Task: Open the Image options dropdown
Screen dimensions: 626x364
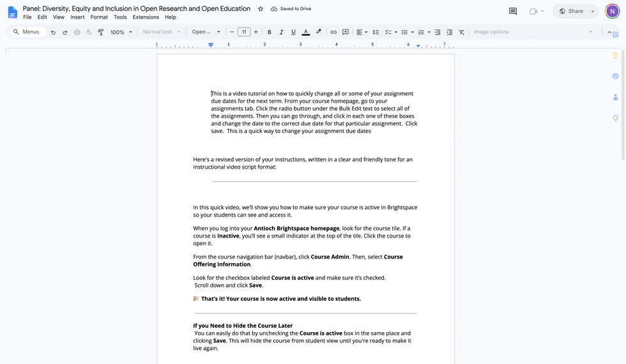Action: click(533, 32)
